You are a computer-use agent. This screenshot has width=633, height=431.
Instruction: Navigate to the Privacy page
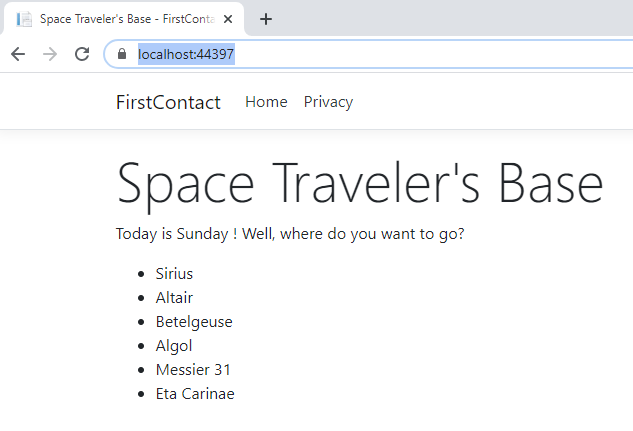tap(328, 102)
